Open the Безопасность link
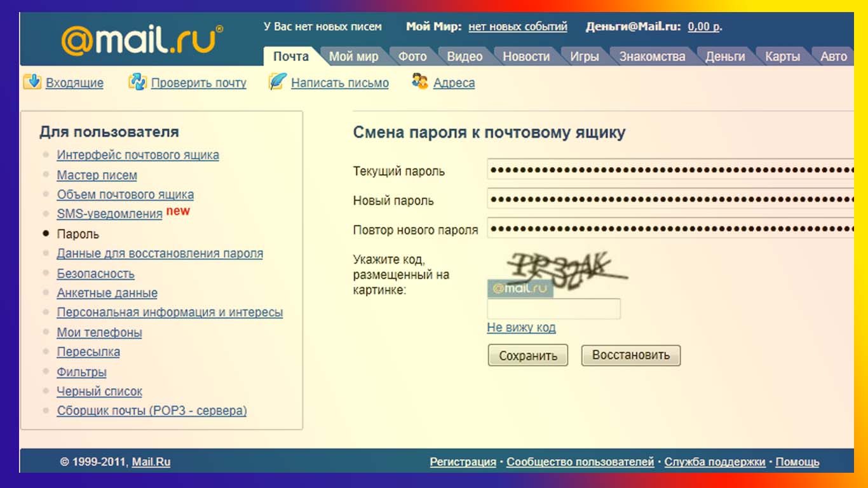 pos(95,273)
